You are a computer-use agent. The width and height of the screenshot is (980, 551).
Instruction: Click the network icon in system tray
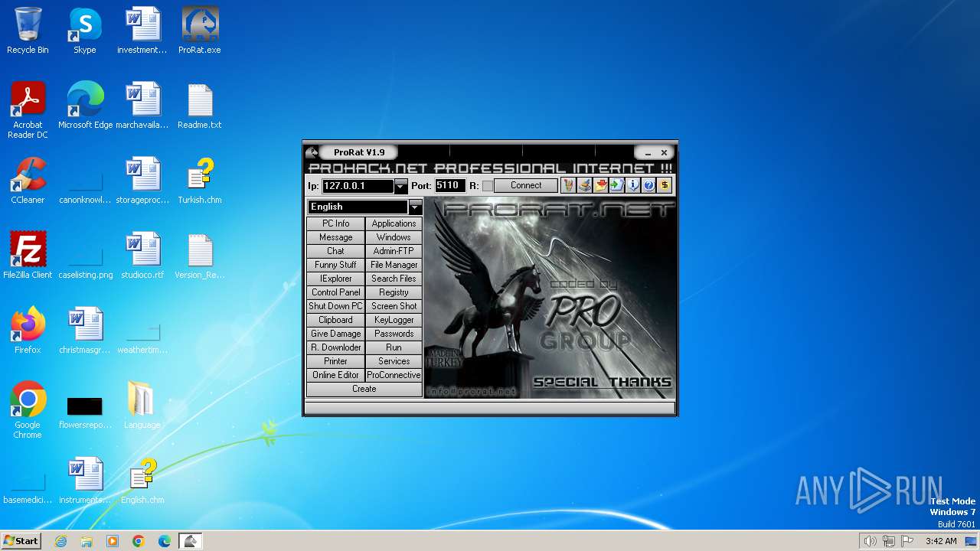pyautogui.click(x=889, y=541)
